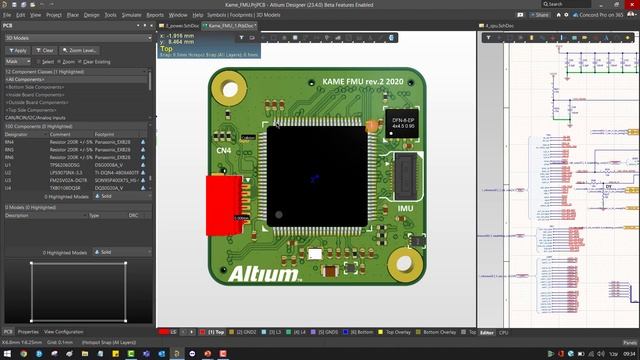
Task: Click the red [1] Top layer color swatch
Action: 202,332
